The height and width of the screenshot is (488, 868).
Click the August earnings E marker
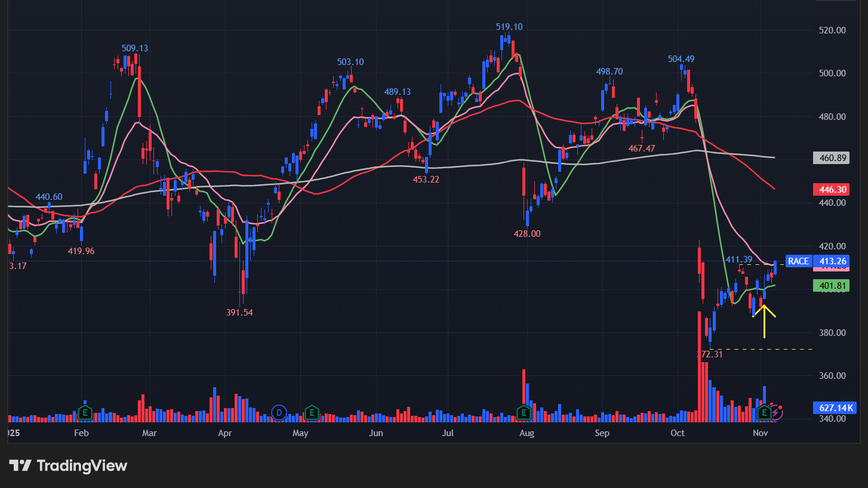point(524,412)
